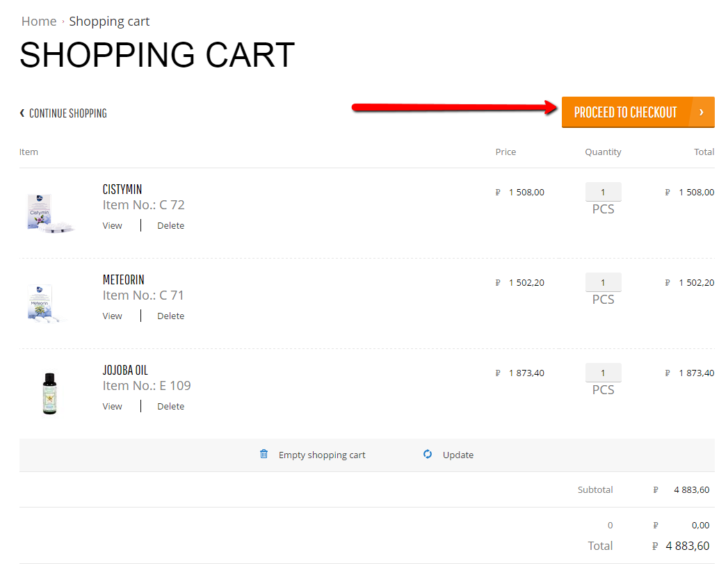The image size is (728, 568).
Task: Delete Cistymin from the cart
Action: coord(171,225)
